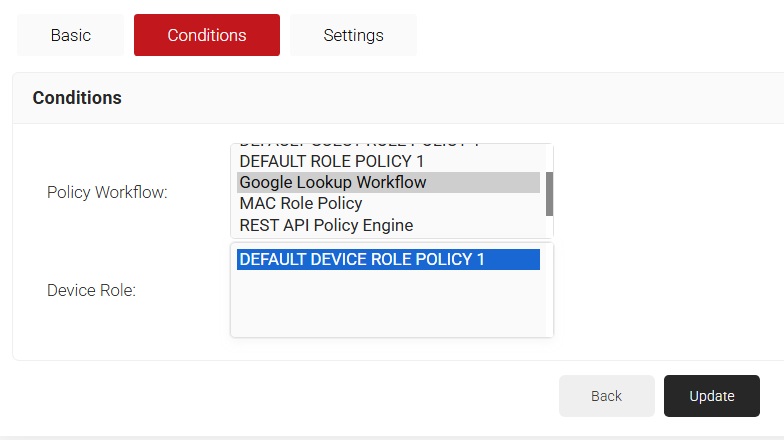Click the cut-off top Policy Workflow entry
Screen dimensions: 784x440
pyautogui.click(x=359, y=146)
